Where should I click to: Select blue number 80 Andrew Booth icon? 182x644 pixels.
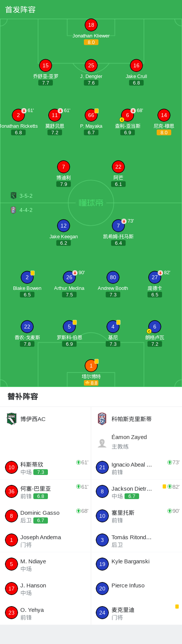tap(113, 277)
